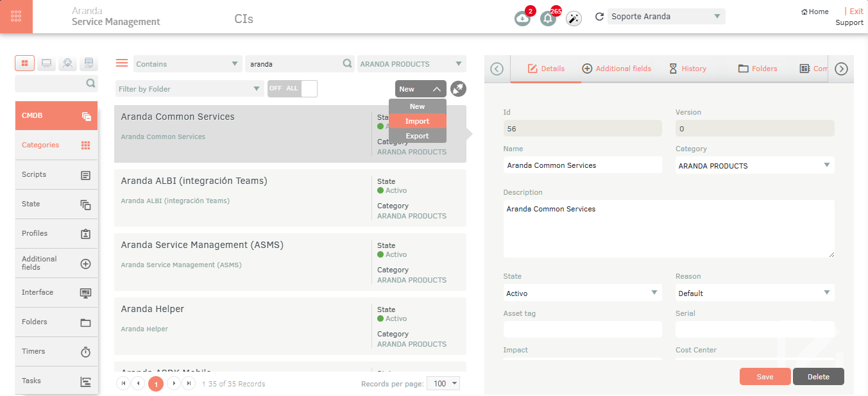Change Records per page dropdown

tap(443, 383)
